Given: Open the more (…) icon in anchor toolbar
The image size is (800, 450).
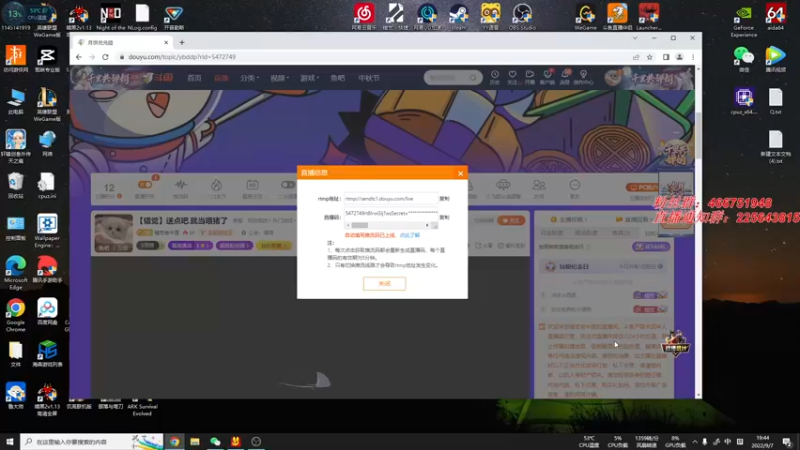Looking at the screenshot, I should [574, 185].
